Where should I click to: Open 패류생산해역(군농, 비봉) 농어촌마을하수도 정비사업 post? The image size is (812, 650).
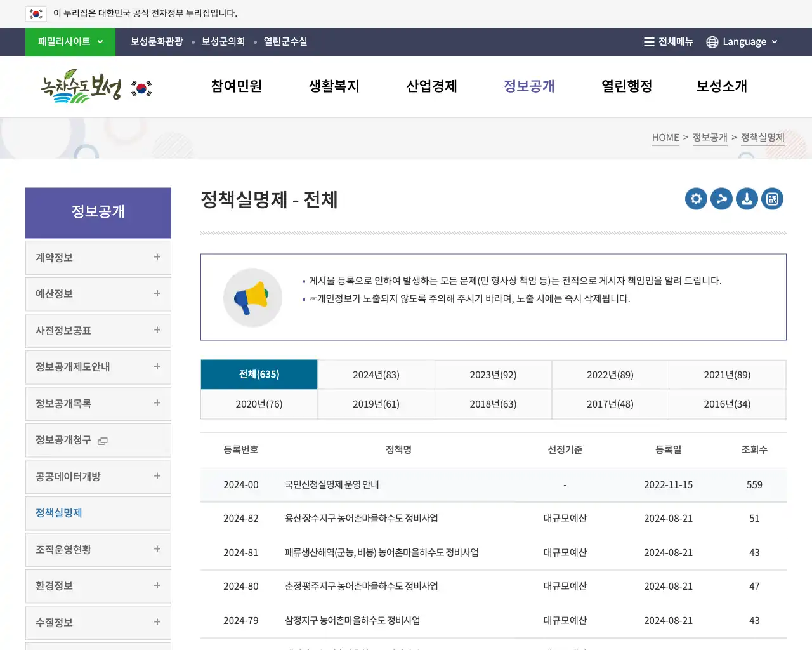[382, 553]
